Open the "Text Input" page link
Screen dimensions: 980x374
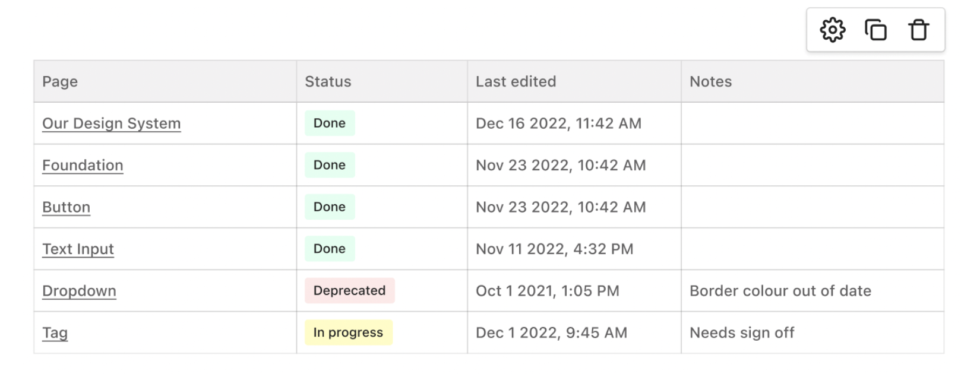[78, 249]
